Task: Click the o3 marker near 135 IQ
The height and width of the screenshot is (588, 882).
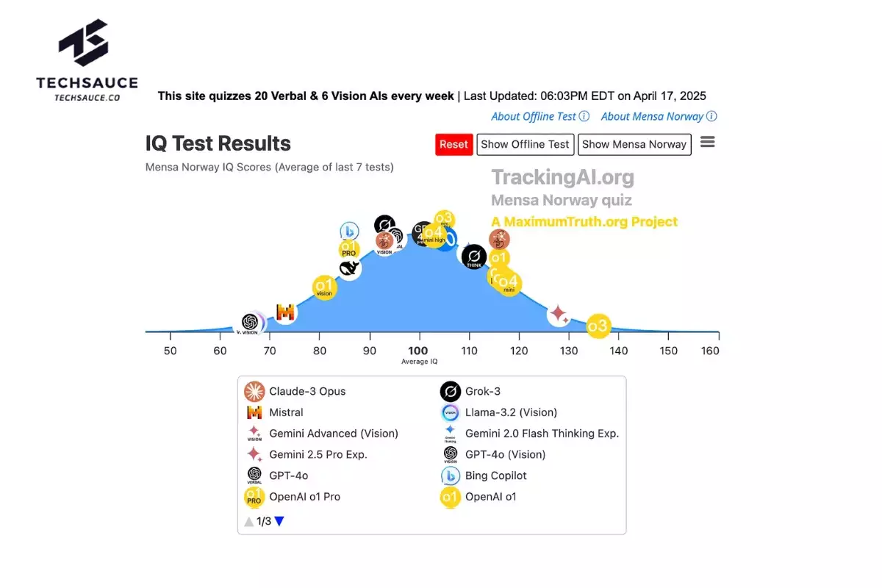Action: pos(598,326)
